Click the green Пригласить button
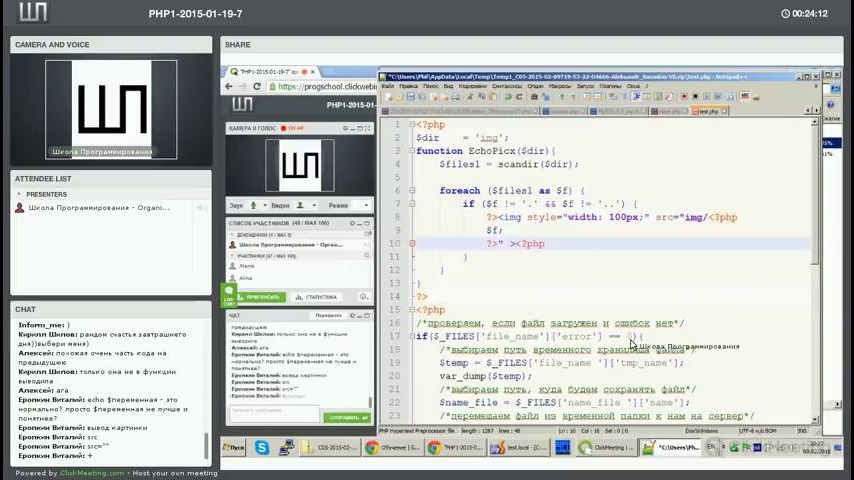Screen dimensions: 854x480 point(261,297)
